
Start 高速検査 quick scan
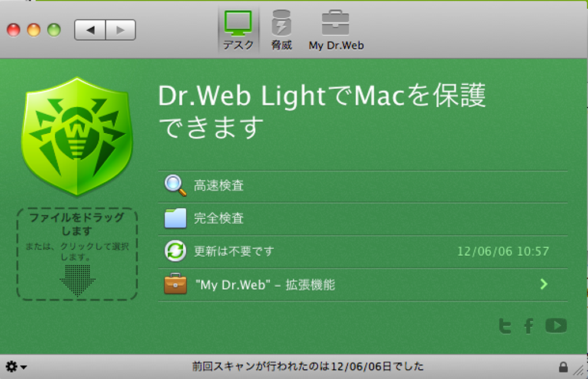218,185
